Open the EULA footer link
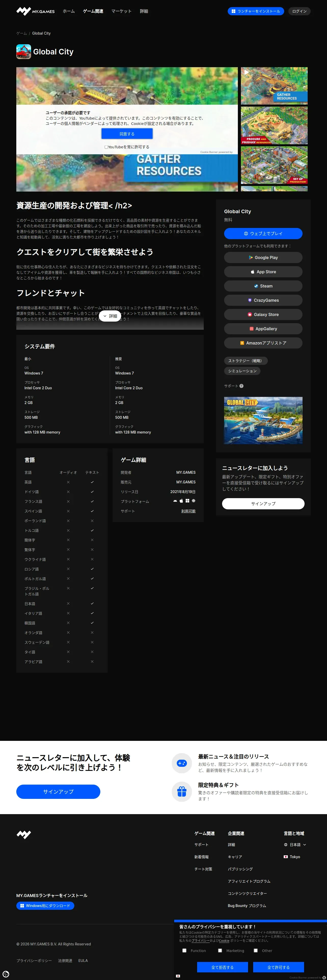The width and height of the screenshot is (327, 980). (83, 961)
